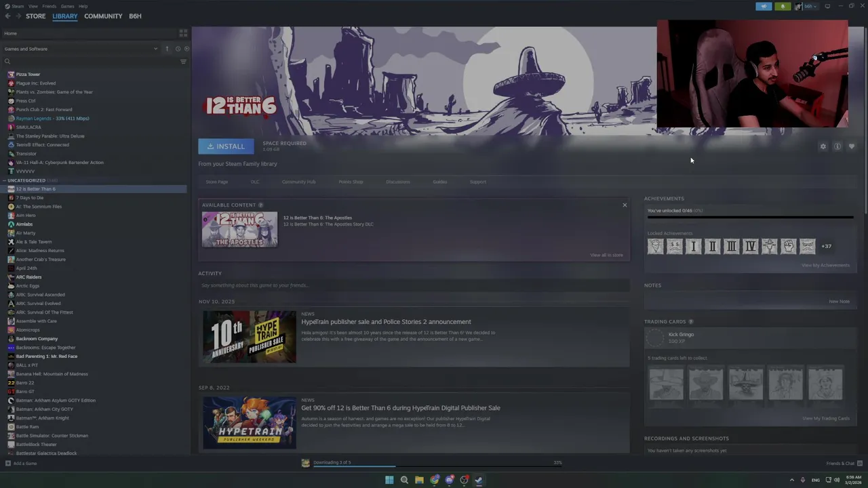Viewport: 868px width, 488px height.
Task: Open the B6H profile tab
Action: click(135, 16)
